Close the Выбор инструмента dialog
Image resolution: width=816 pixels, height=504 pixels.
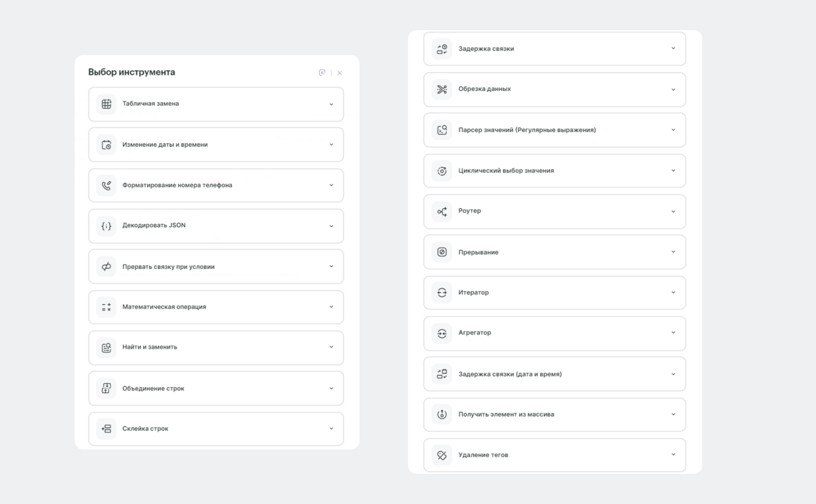coord(340,73)
